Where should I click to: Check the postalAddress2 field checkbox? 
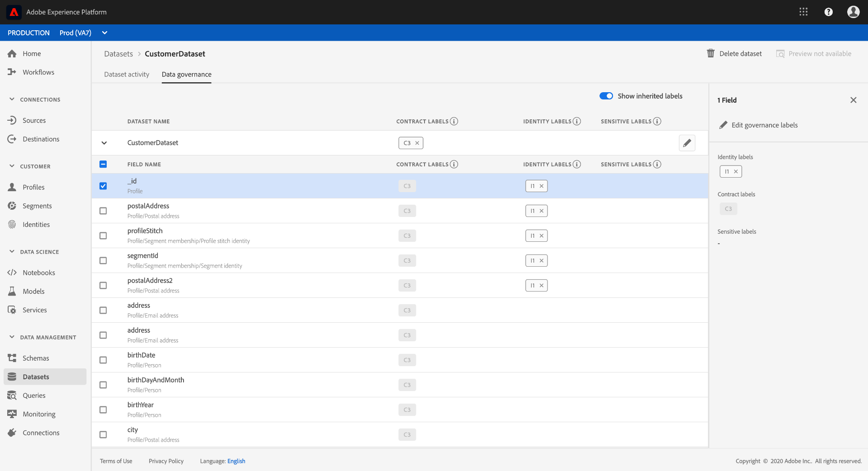click(x=103, y=286)
